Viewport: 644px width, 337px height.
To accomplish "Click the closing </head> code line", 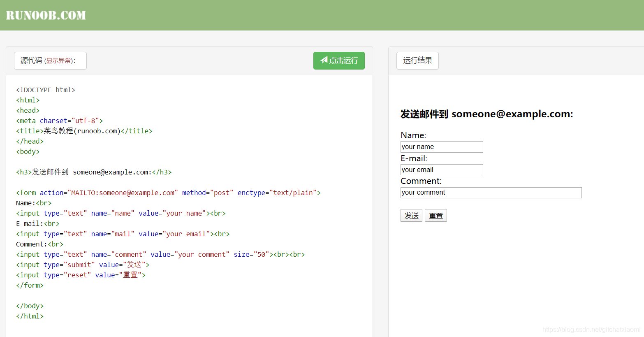I will (30, 141).
